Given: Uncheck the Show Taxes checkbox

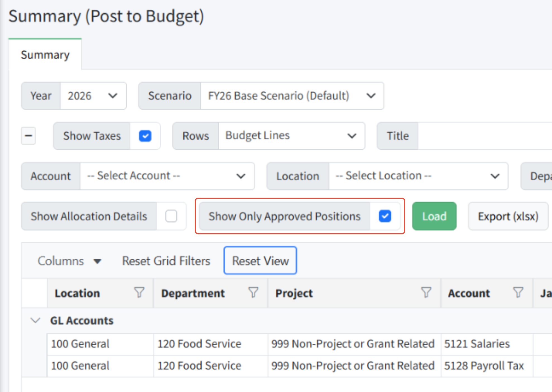Looking at the screenshot, I should pos(145,136).
